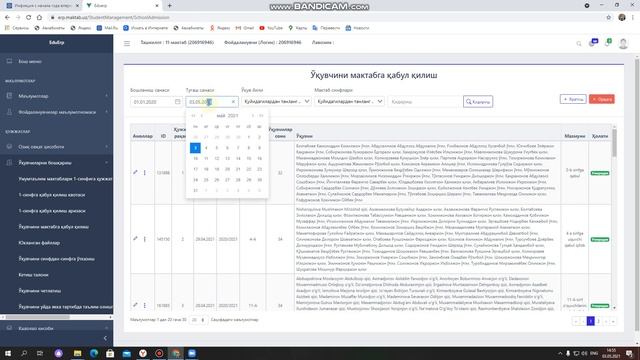640x360 pixels.
Task: Select the highlighted 'accept student to school' sidebar item
Action: tap(53, 227)
